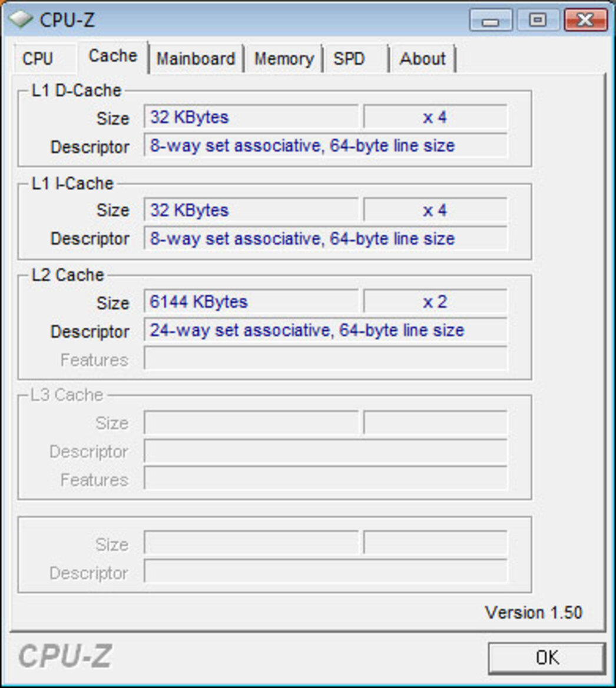Click the Version 1.50 text
This screenshot has height=688, width=616.
click(x=534, y=613)
